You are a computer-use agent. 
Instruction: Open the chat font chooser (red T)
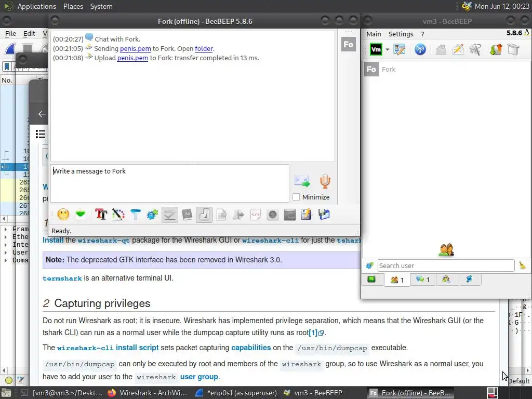click(x=101, y=215)
